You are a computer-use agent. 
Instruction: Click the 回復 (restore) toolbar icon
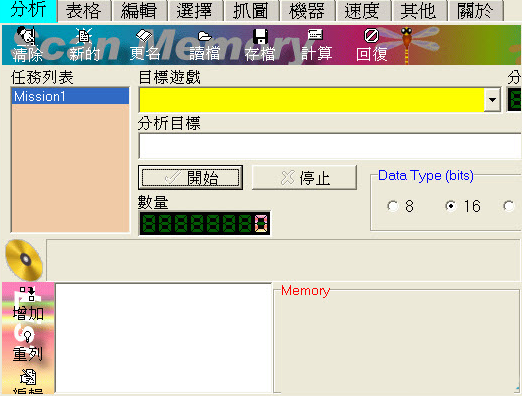coord(371,45)
